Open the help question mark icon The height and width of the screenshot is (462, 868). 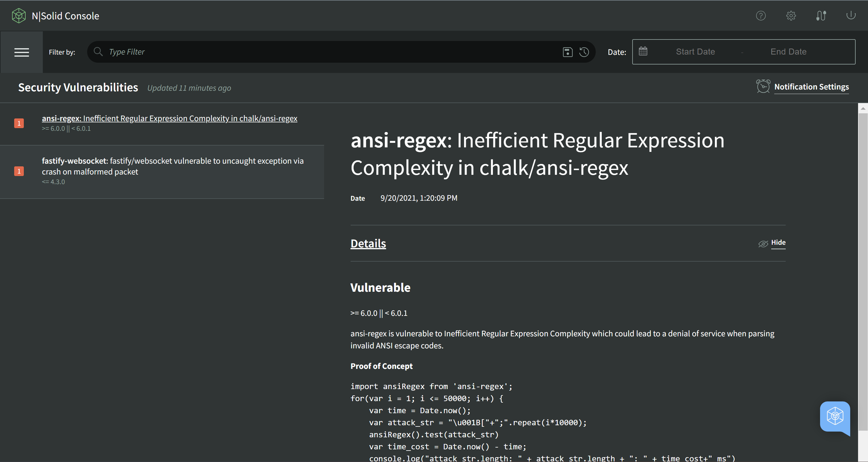coord(760,15)
